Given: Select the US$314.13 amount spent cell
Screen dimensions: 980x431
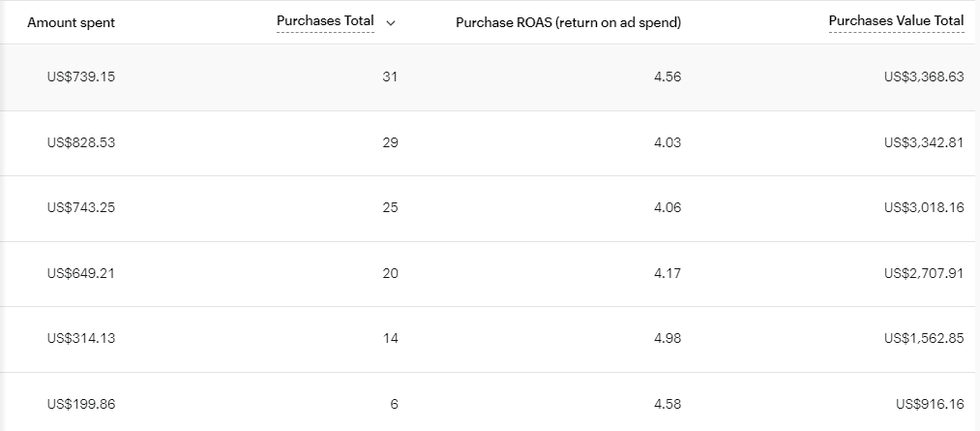Looking at the screenshot, I should pyautogui.click(x=80, y=338).
